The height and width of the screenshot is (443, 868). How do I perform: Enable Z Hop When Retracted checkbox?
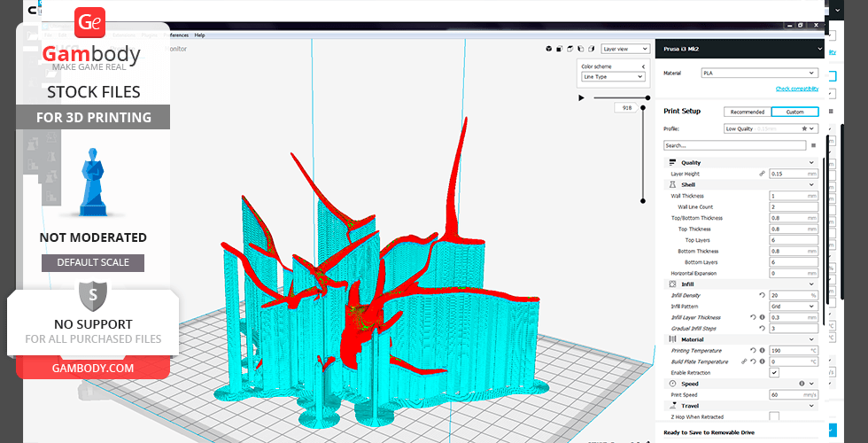(x=774, y=416)
